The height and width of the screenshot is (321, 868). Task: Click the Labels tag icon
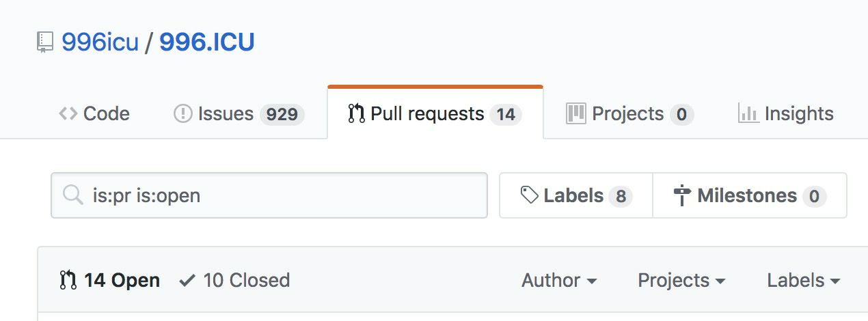coord(530,196)
